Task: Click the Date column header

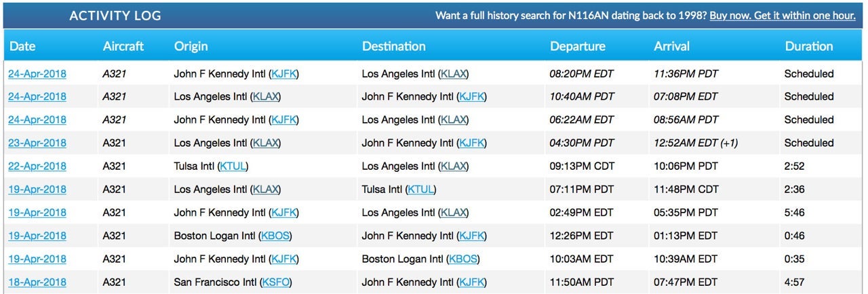Action: click(22, 46)
